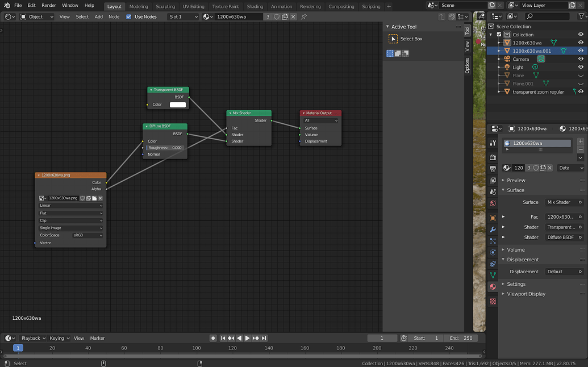Open the timeline Marker menu
This screenshot has height=367, width=588.
(x=97, y=338)
